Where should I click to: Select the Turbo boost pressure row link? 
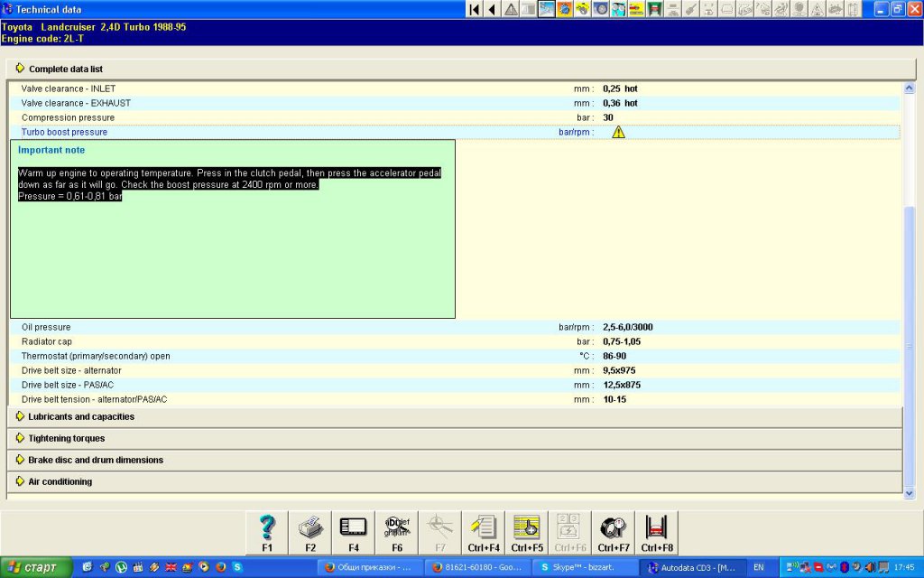click(x=64, y=132)
